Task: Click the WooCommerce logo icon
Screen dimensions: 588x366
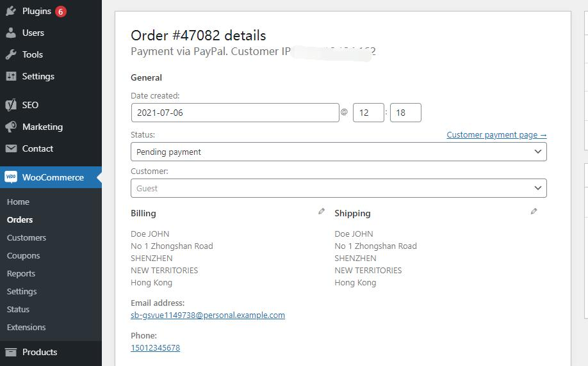Action: (11, 177)
